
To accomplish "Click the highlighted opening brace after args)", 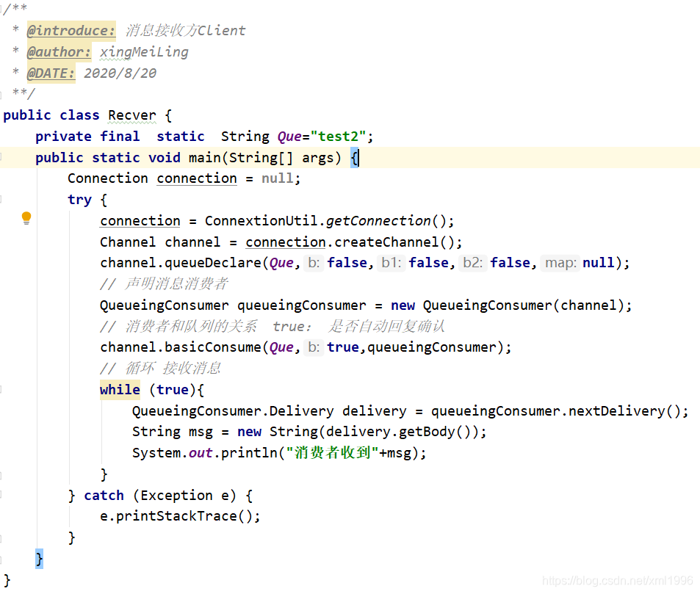I will pyautogui.click(x=354, y=158).
